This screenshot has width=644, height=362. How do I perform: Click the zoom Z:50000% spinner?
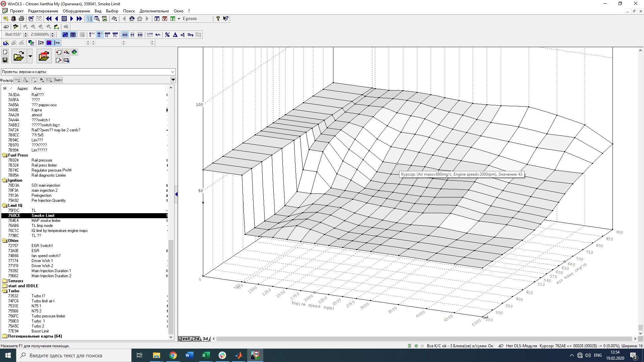click(52, 35)
